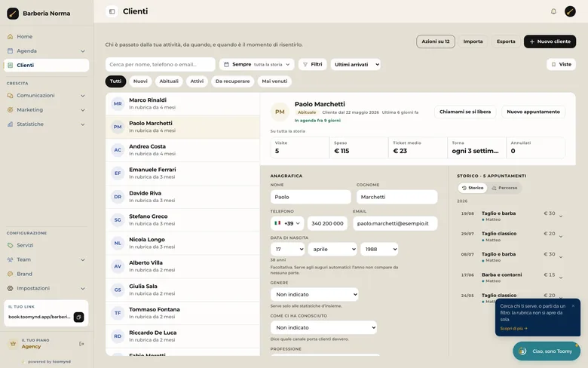This screenshot has width=588, height=368.
Task: Open the birth year dropdown showing 1988
Action: pyautogui.click(x=379, y=249)
